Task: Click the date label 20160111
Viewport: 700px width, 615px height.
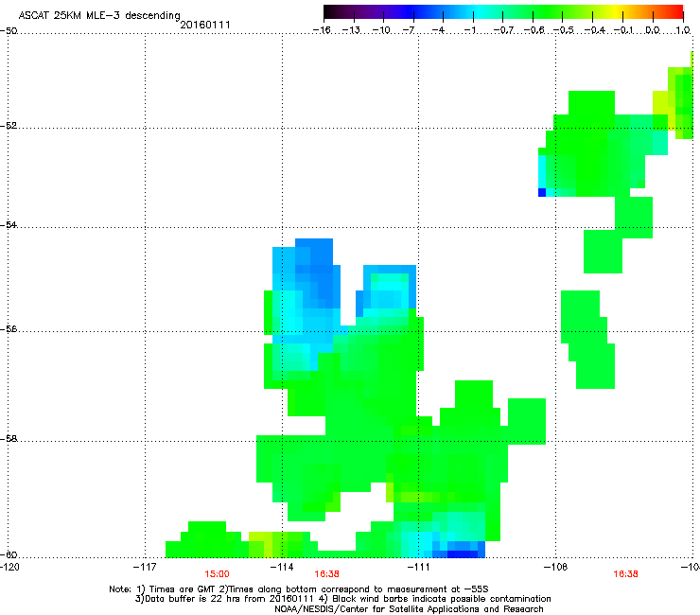Action: 205,25
